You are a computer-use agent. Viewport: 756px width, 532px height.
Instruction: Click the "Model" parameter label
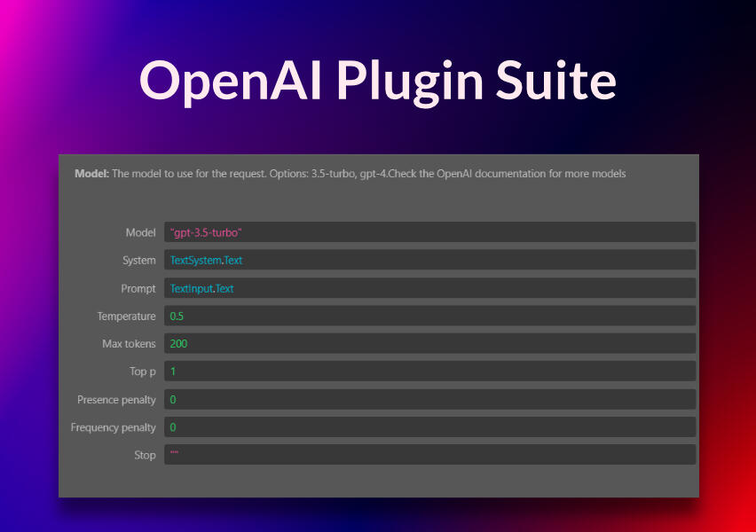(140, 232)
